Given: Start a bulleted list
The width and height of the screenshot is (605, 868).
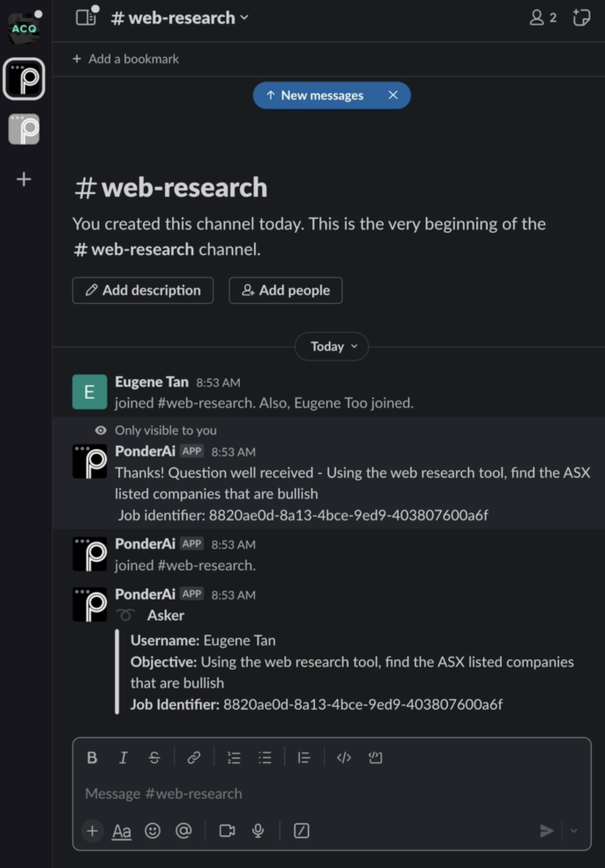Looking at the screenshot, I should [265, 757].
